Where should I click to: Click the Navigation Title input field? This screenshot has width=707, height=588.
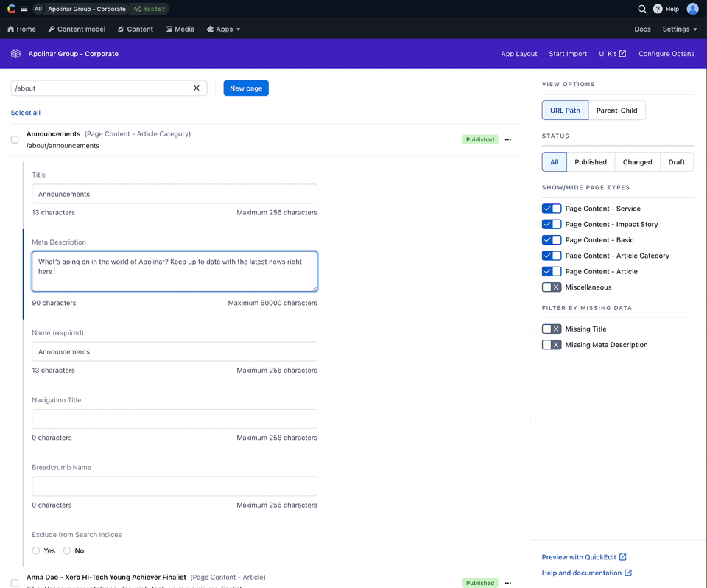(x=175, y=419)
